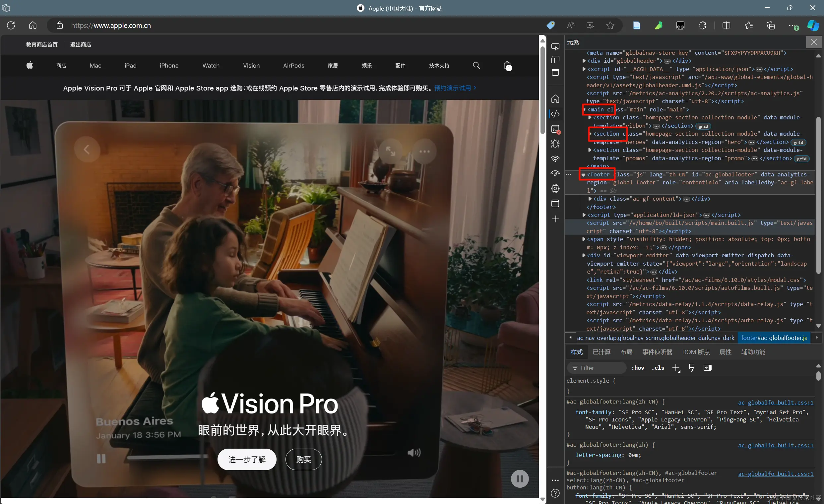Click the Filter styles input field
The height and width of the screenshot is (504, 824).
point(597,368)
